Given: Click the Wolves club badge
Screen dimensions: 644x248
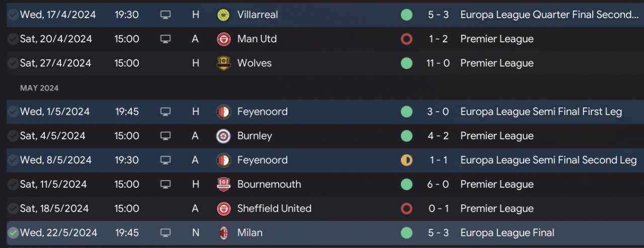Looking at the screenshot, I should click(223, 63).
